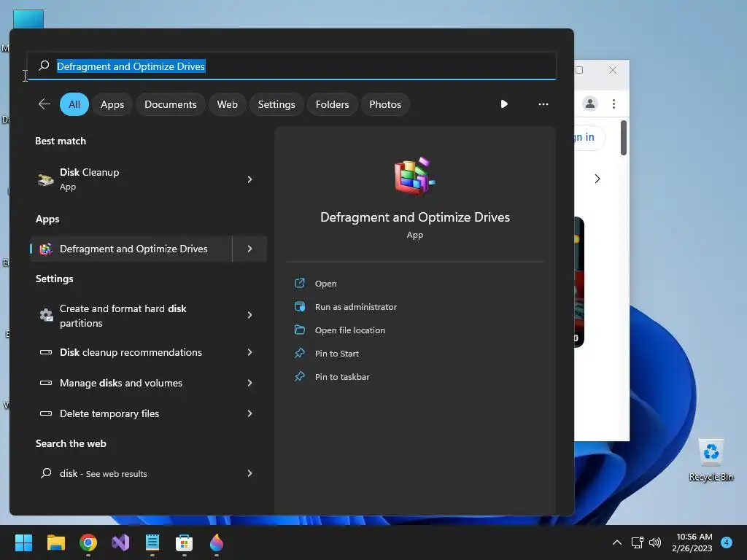Show more filters with the play arrow

(504, 104)
